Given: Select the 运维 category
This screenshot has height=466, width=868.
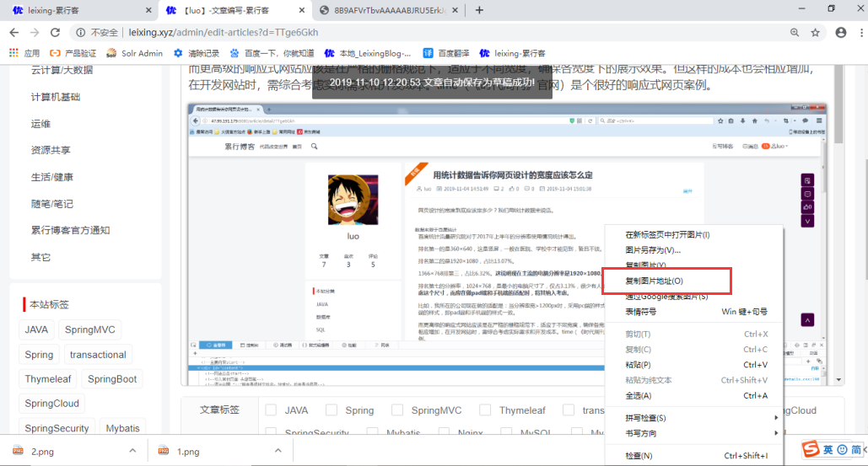Looking at the screenshot, I should tap(40, 124).
